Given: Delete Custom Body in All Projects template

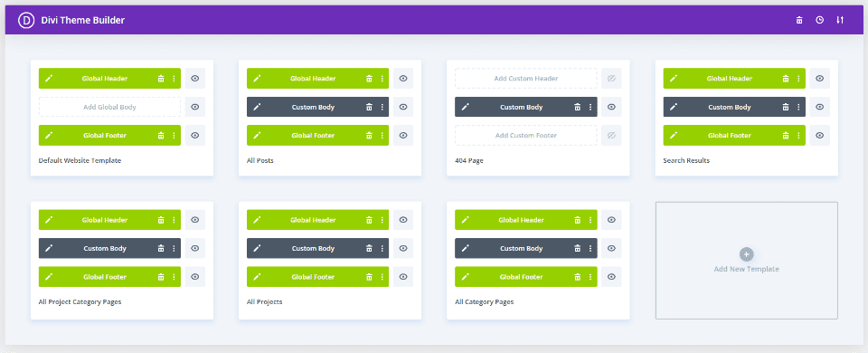Looking at the screenshot, I should (x=369, y=248).
